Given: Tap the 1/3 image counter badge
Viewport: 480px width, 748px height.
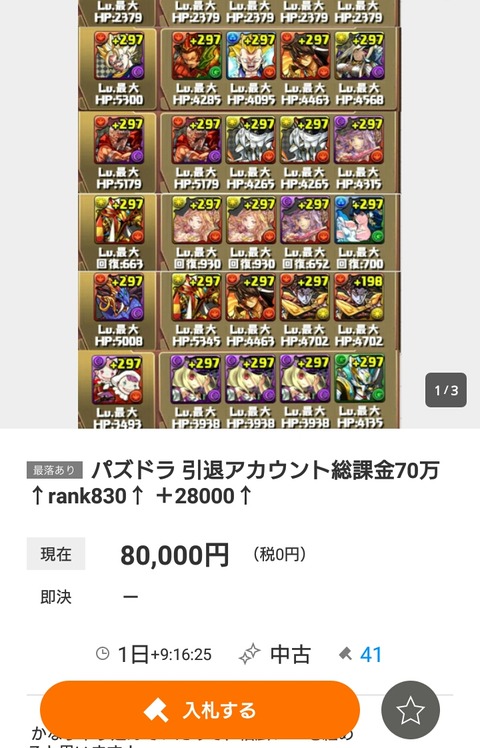Looking at the screenshot, I should 446,390.
